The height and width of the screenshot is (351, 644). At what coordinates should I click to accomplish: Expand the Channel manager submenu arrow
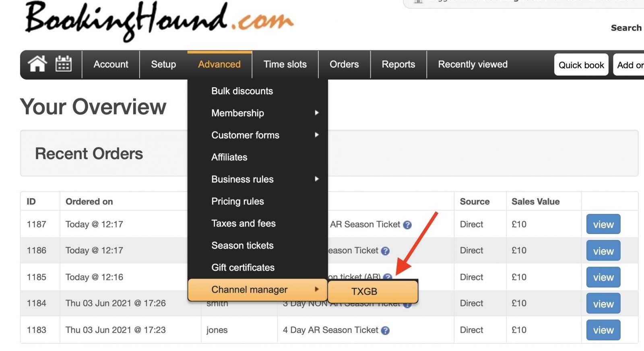pyautogui.click(x=317, y=289)
